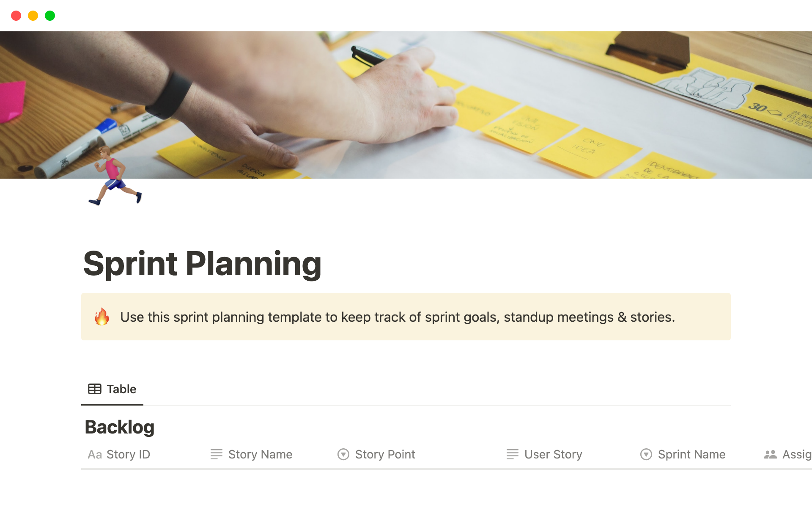The height and width of the screenshot is (508, 812).
Task: Click the green maximize window button
Action: click(x=50, y=16)
